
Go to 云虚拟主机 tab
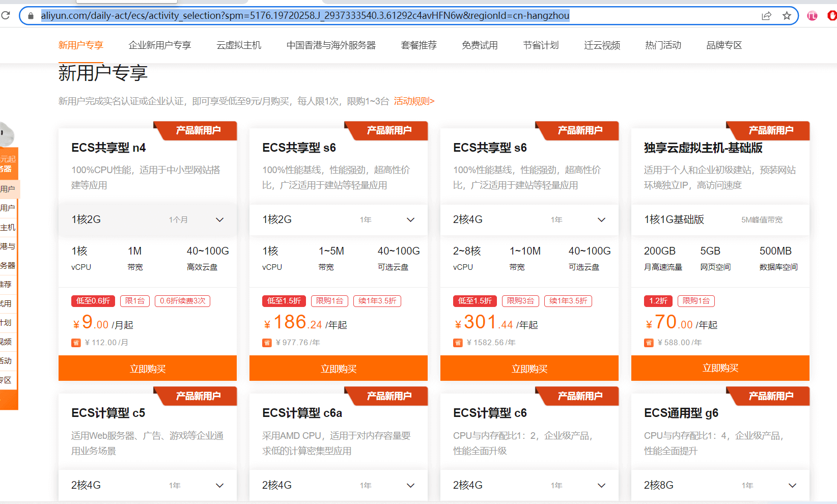239,45
